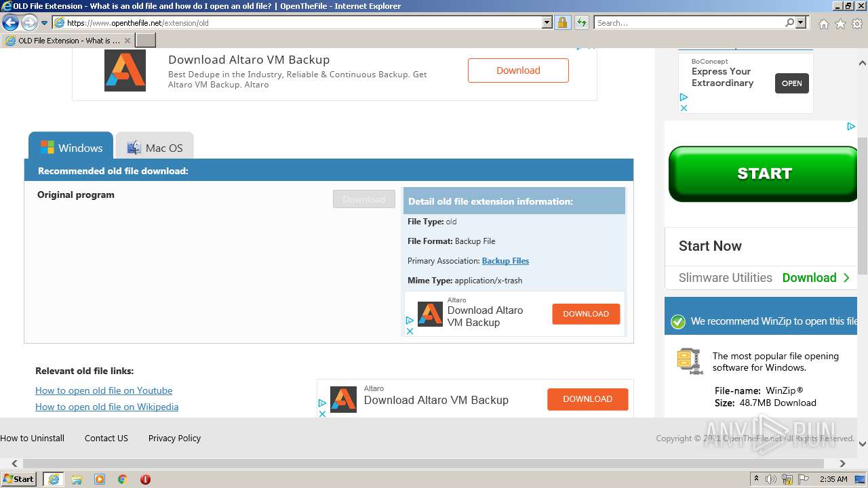Click the browser Forward arrow button

coord(29,22)
